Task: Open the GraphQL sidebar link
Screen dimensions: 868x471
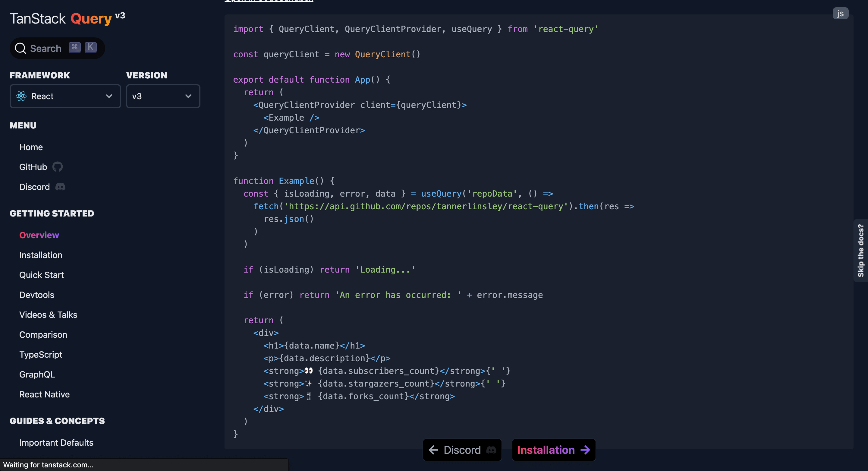Action: 37,374
